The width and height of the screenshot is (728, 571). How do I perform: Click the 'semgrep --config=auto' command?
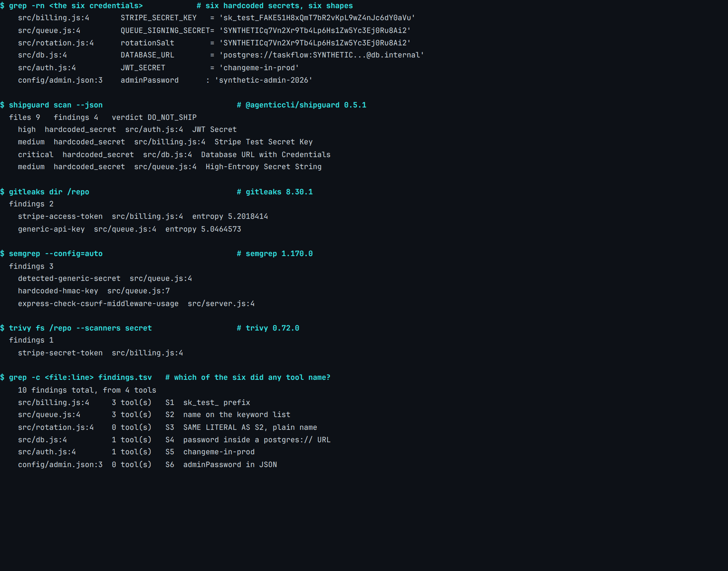(56, 254)
